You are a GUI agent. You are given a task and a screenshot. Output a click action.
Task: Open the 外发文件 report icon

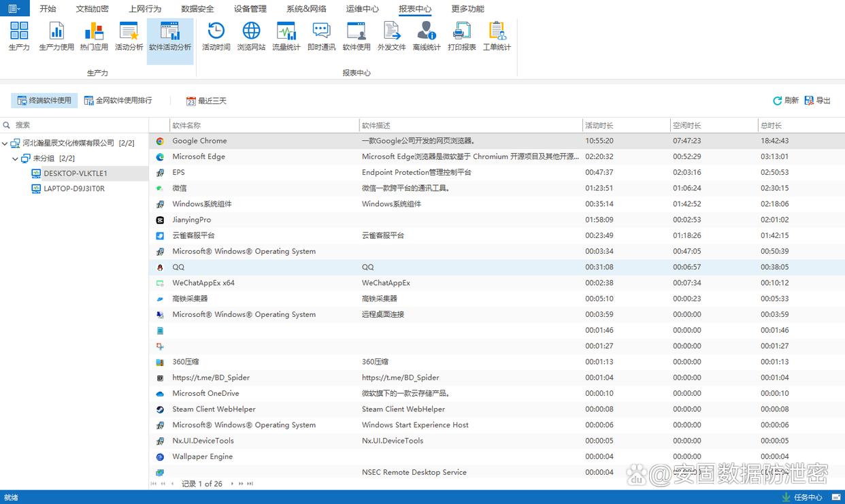[x=391, y=36]
